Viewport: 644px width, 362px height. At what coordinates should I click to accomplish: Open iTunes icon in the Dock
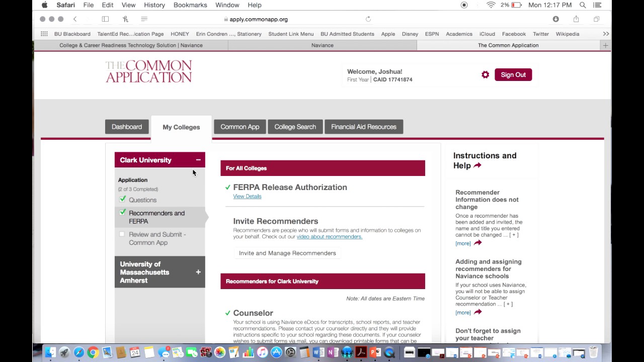tap(262, 352)
